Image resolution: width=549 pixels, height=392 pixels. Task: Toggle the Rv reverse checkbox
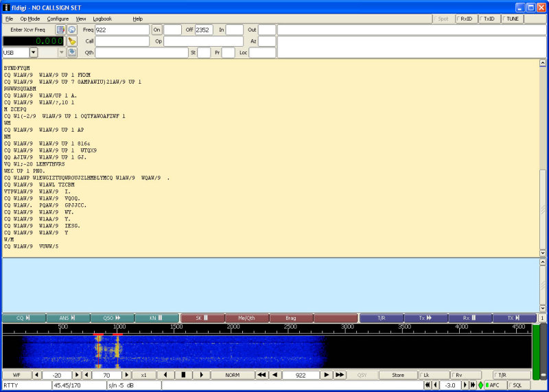(466, 376)
